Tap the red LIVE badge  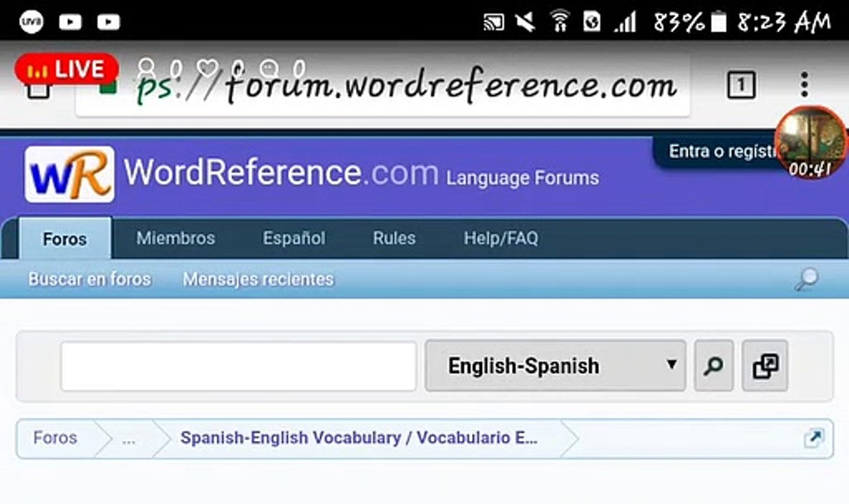coord(67,69)
